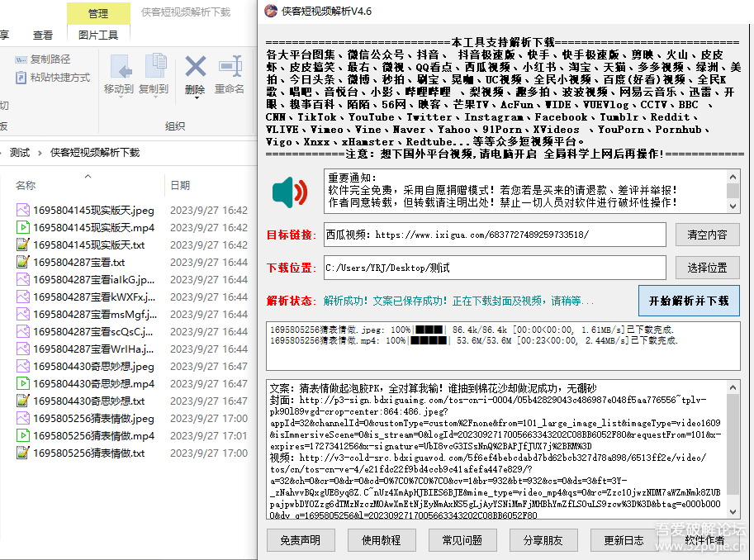
Task: Select the 1695804430奇思妙想.jpeg file icon
Action: coord(22,366)
